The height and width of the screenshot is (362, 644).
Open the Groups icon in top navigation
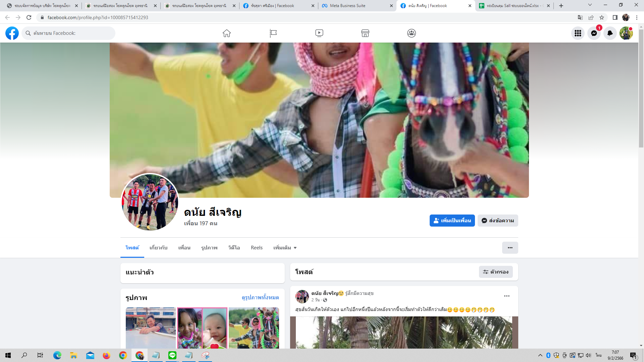tap(412, 33)
